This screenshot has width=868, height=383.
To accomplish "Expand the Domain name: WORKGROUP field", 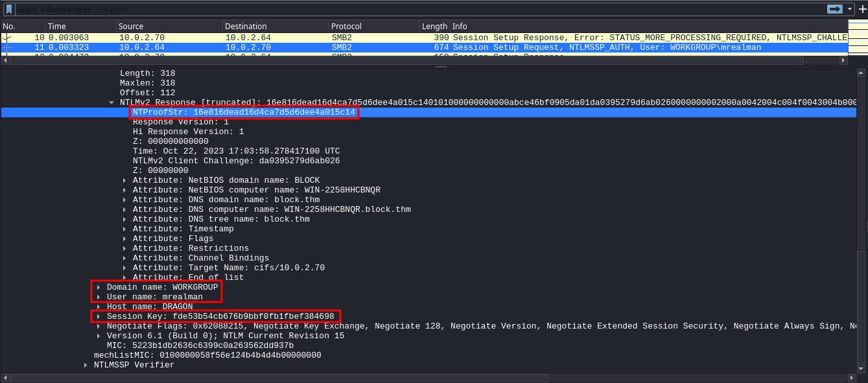I will pos(99,287).
